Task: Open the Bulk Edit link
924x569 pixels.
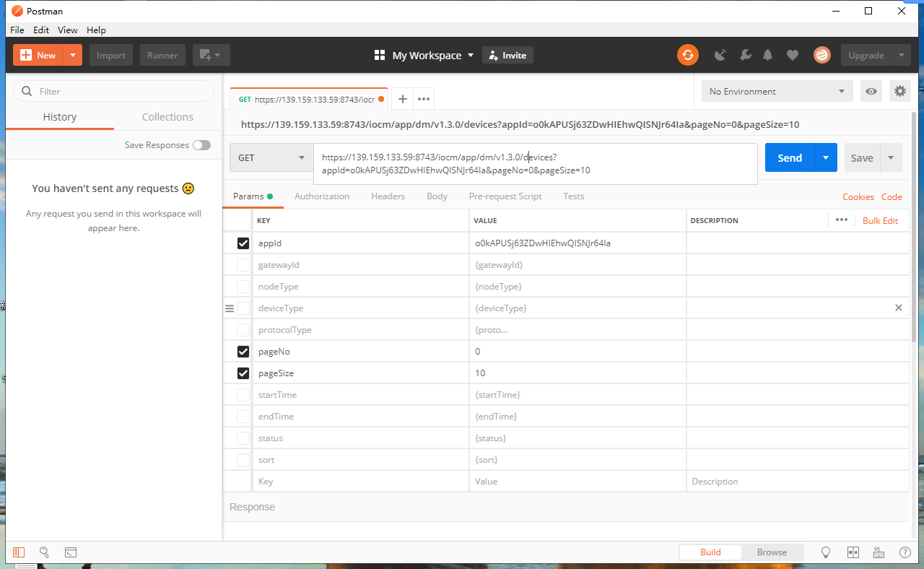Action: tap(881, 220)
